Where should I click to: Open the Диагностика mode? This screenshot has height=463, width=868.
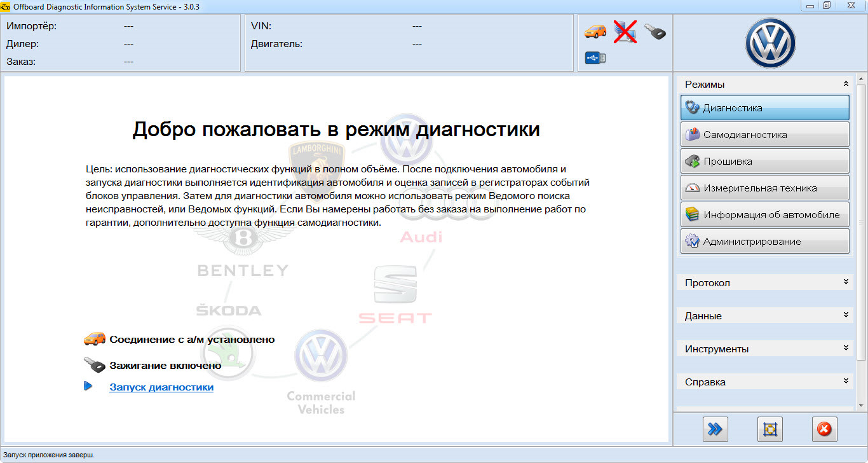(x=765, y=108)
